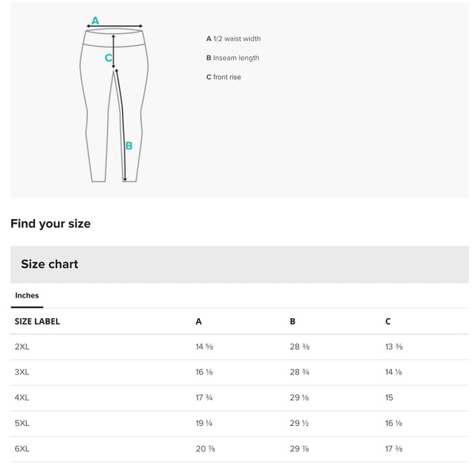Image resolution: width=476 pixels, height=476 pixels.
Task: Click the C column header in table
Action: (x=388, y=321)
